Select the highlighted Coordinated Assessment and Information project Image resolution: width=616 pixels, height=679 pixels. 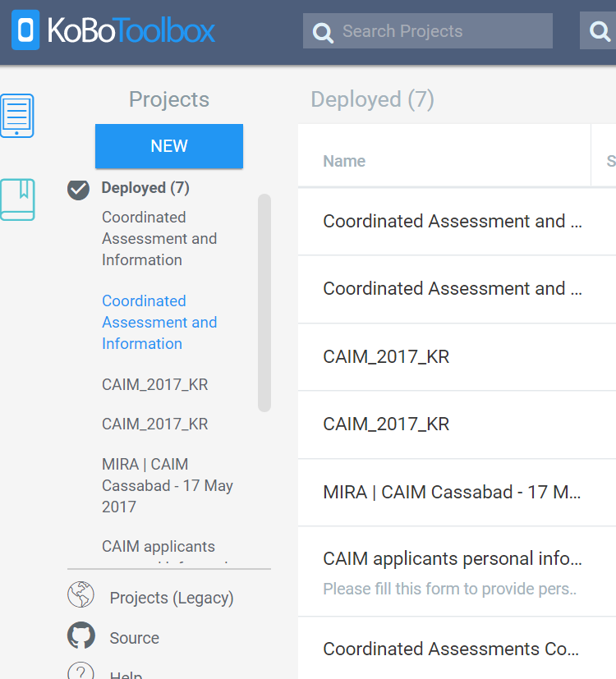tap(159, 322)
